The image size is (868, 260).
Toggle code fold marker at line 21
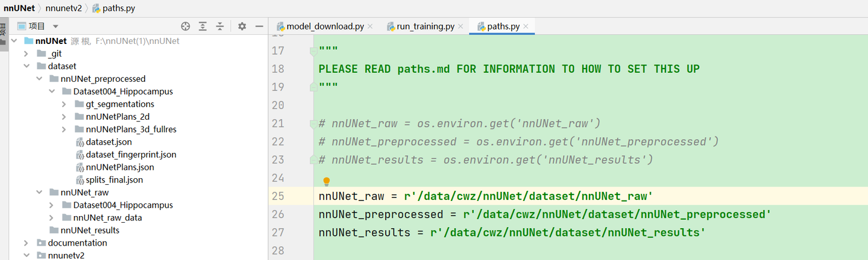(x=313, y=123)
